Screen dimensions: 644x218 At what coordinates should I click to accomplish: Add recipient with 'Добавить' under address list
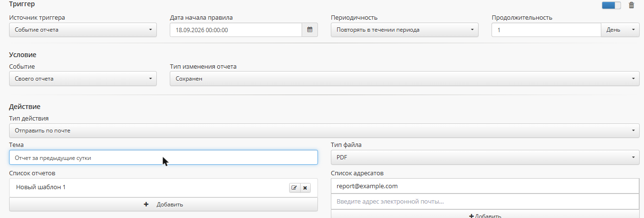click(x=485, y=215)
